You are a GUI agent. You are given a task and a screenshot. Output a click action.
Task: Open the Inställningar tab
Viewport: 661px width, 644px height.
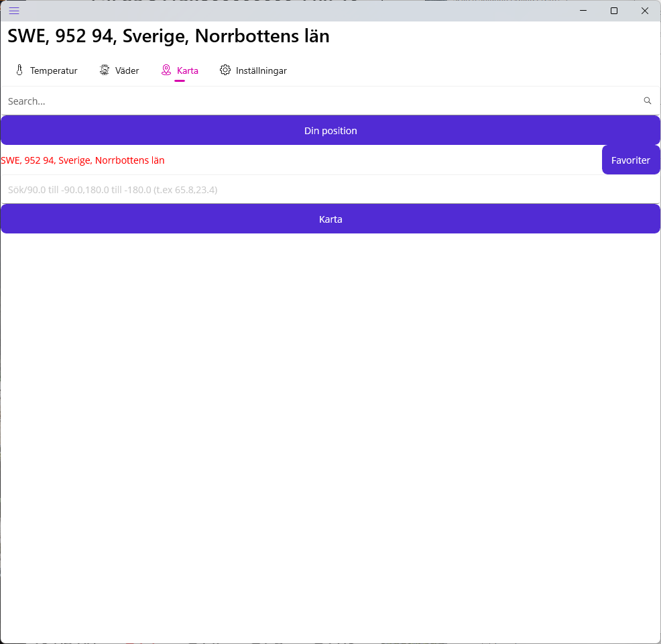point(253,70)
